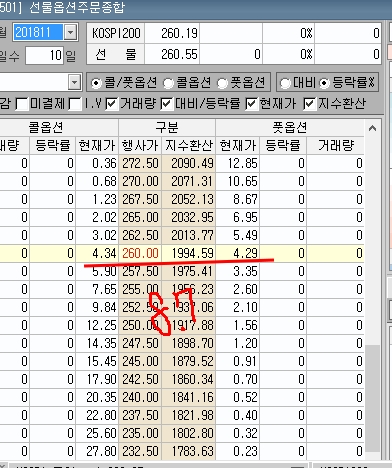Select strike price 267.50
The width and height of the screenshot is (392, 468).
(140, 199)
